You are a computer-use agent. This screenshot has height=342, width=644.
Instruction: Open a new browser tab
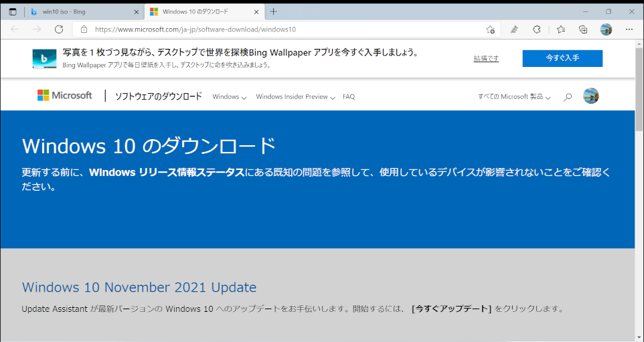coord(273,11)
